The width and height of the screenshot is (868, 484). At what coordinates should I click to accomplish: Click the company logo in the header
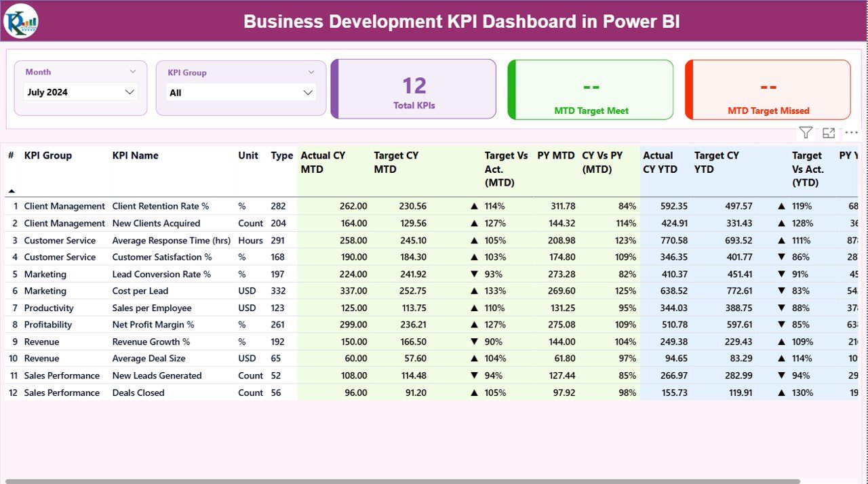20,21
